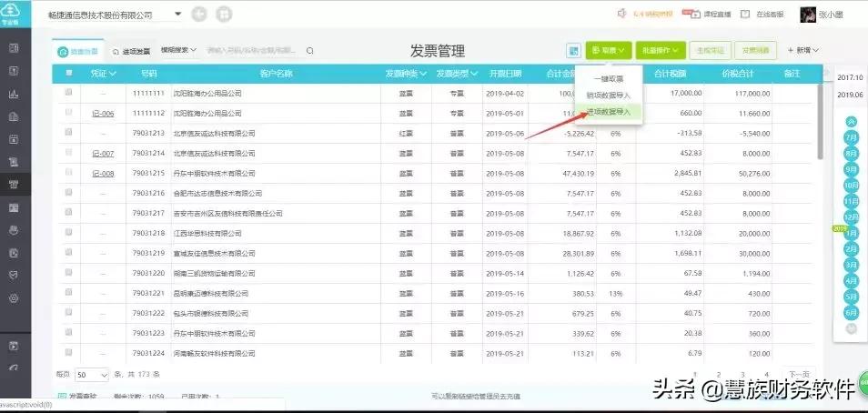Viewport: 868px width, 413px height.
Task: Open voucher link 记-008
Action: (103, 173)
